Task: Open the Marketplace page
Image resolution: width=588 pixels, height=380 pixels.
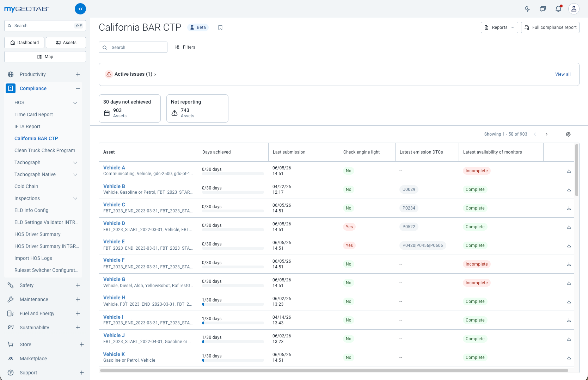Action: [33, 359]
